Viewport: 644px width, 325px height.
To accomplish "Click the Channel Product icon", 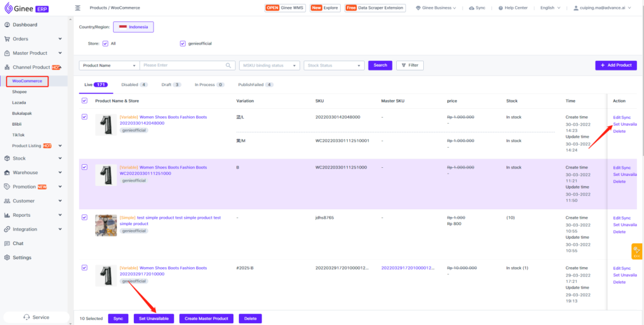I will click(x=7, y=67).
